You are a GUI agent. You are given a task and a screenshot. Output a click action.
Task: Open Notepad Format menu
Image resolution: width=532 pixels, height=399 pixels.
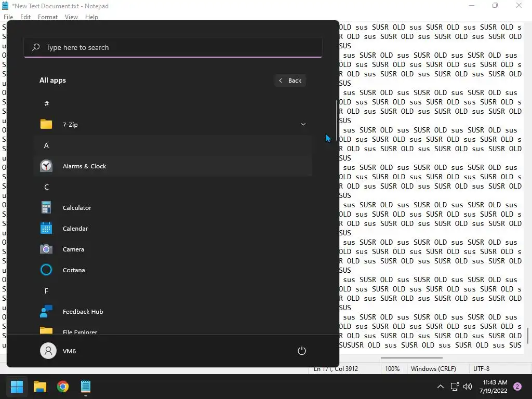pos(47,17)
